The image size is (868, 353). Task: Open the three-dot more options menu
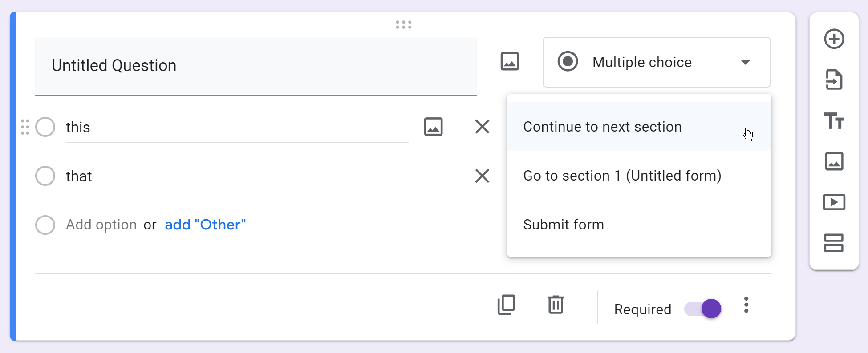tap(746, 305)
